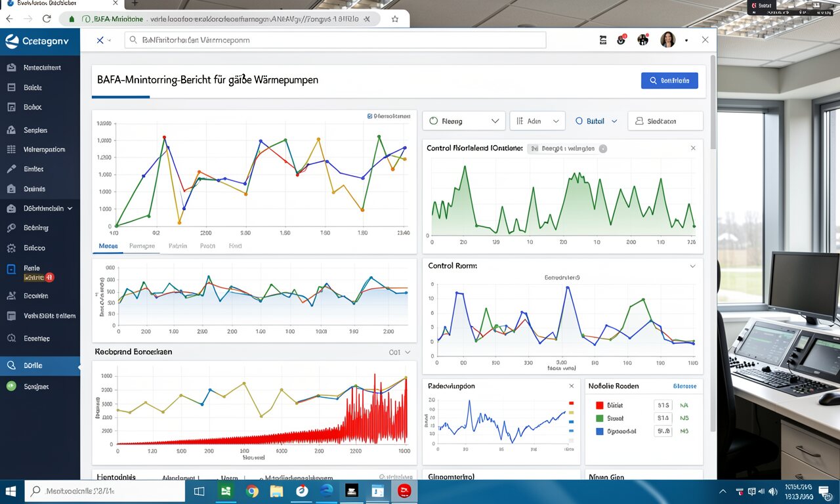Click the user profile avatar photo
840x504 pixels.
(x=667, y=40)
